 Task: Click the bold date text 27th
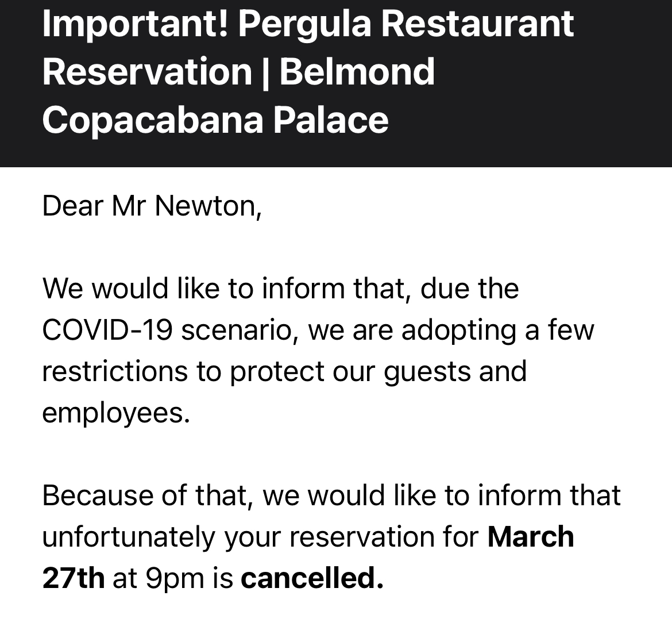74,578
